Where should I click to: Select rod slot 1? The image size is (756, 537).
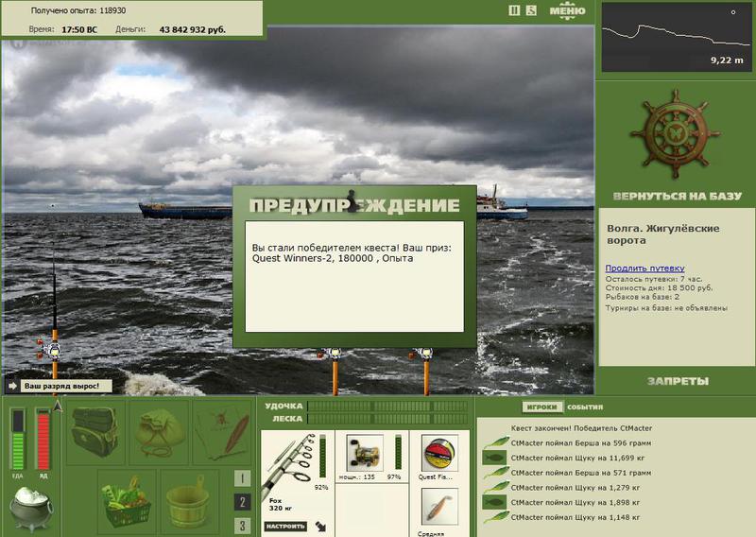coord(242,478)
